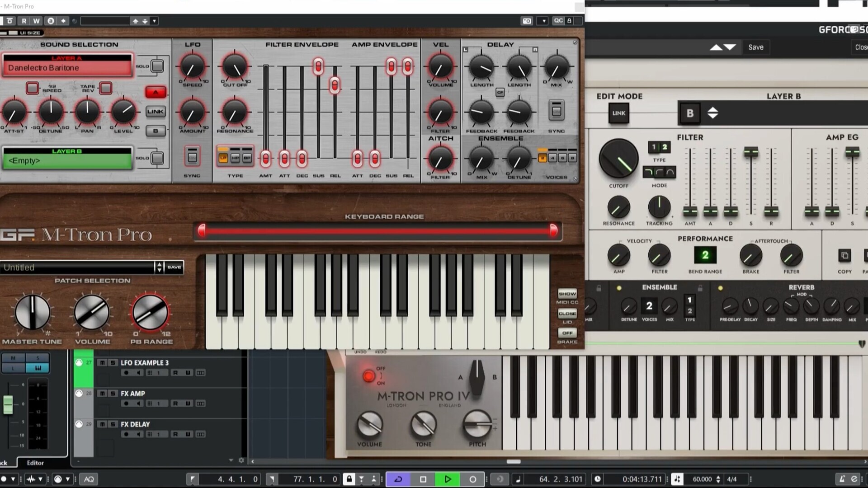
Task: Click the mixer channel volume fader
Action: click(8, 404)
